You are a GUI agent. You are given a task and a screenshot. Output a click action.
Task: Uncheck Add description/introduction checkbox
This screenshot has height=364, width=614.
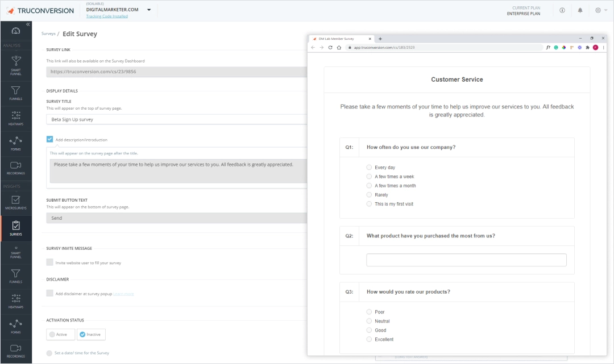[50, 139]
